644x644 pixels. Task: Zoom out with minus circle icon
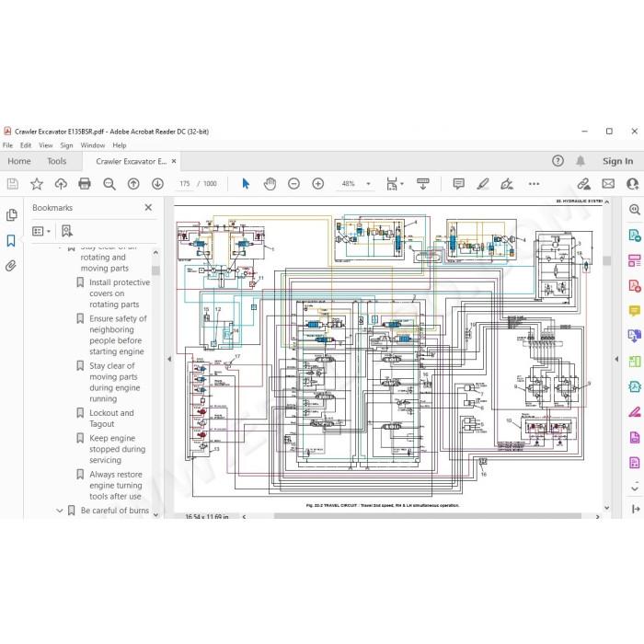tap(293, 184)
